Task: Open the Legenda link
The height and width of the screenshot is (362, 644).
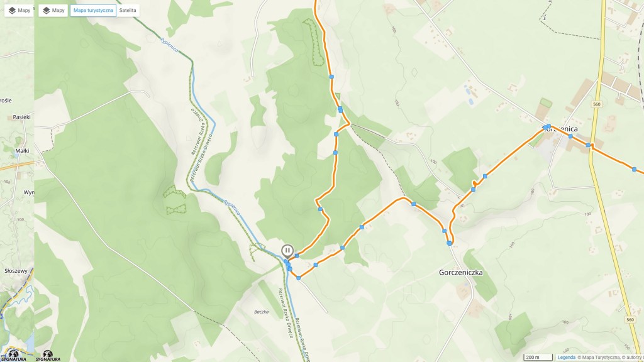Action: tap(567, 358)
